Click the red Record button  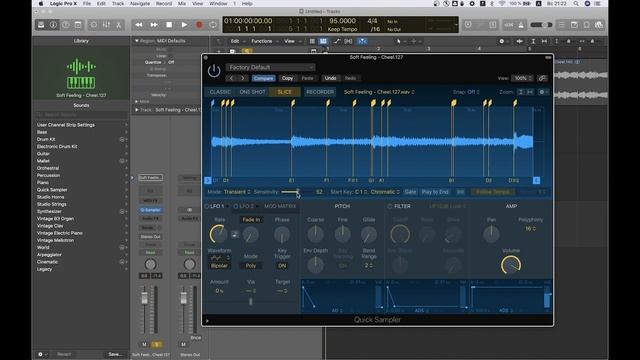point(199,25)
